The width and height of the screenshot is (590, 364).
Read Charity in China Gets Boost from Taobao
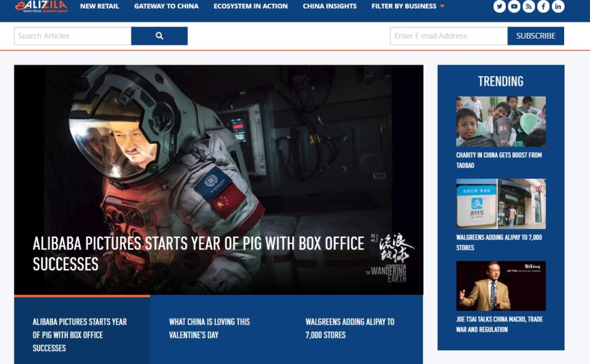coord(499,160)
